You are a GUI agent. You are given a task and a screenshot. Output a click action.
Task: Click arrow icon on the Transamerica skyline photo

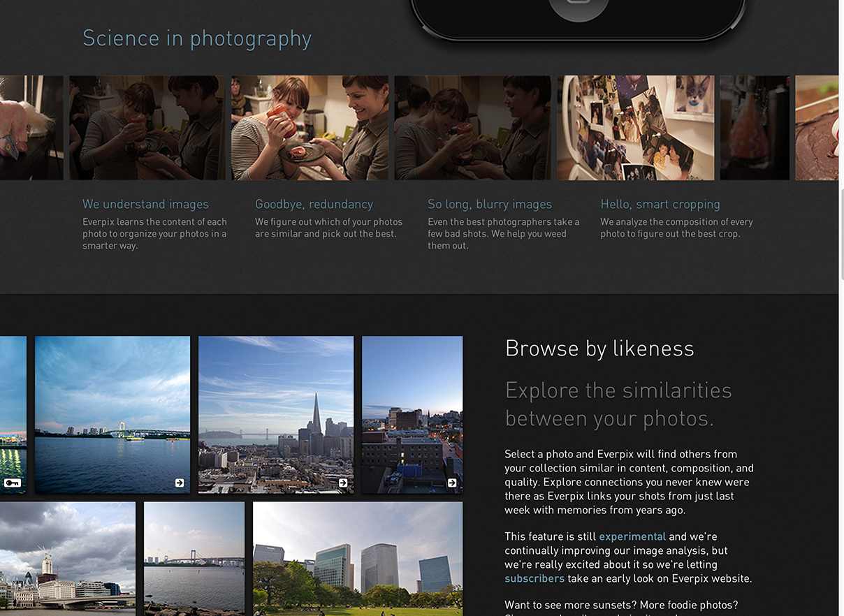pyautogui.click(x=343, y=483)
